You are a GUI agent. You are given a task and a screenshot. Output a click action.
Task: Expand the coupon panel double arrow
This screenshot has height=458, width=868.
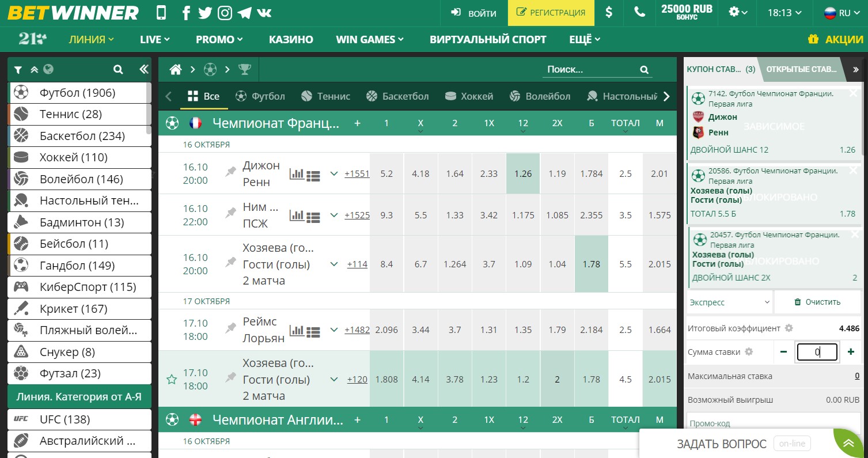pyautogui.click(x=856, y=69)
